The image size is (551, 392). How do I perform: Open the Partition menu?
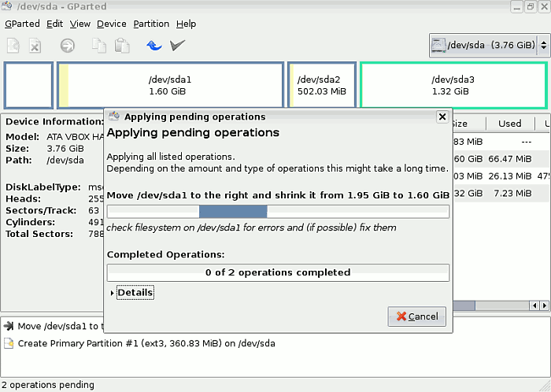tap(150, 24)
